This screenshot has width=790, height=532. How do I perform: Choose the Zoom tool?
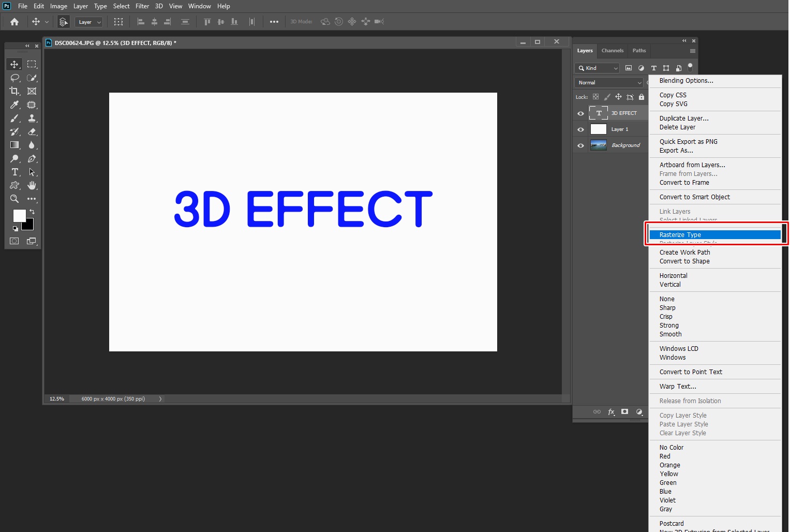(x=14, y=199)
